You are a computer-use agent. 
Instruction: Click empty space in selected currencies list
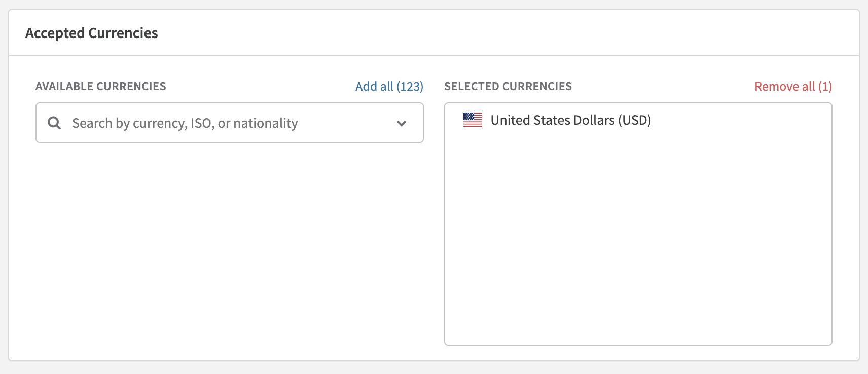point(638,228)
